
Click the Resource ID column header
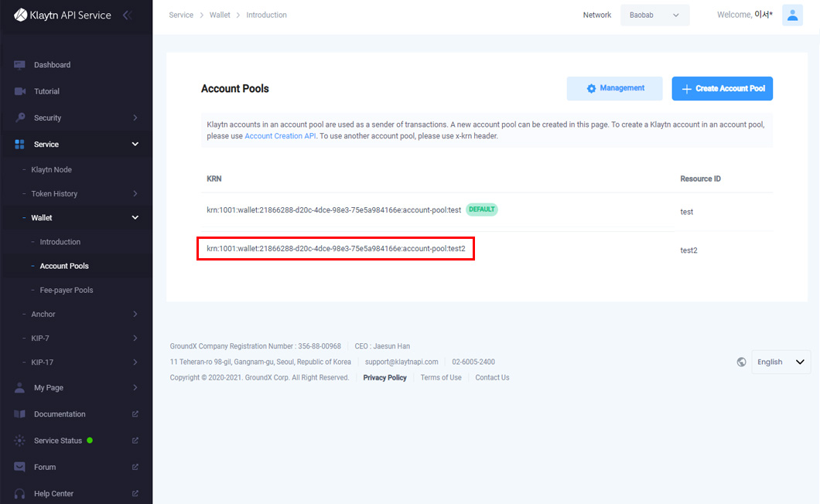click(x=700, y=179)
